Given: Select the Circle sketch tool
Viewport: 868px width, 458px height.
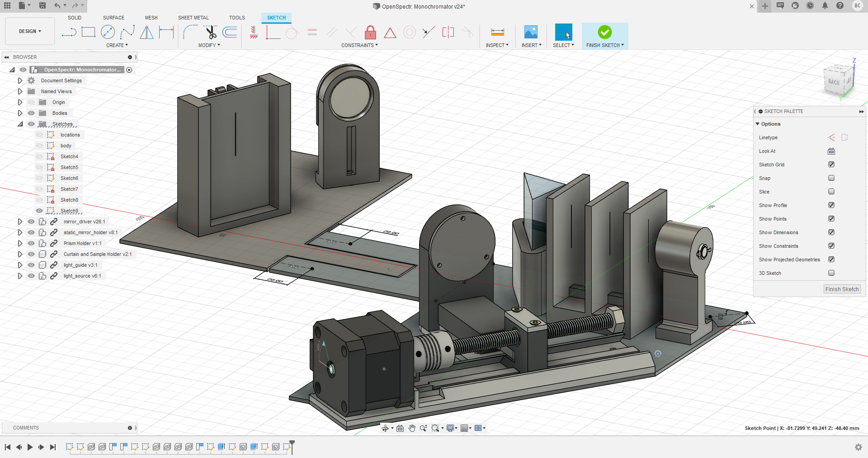Looking at the screenshot, I should (108, 32).
